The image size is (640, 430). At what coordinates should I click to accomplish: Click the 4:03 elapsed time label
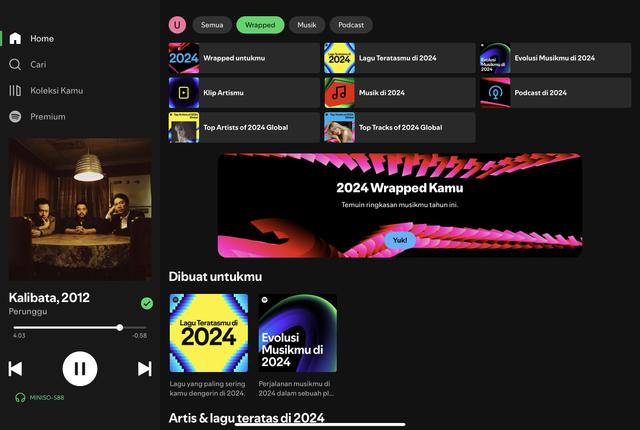click(x=19, y=335)
